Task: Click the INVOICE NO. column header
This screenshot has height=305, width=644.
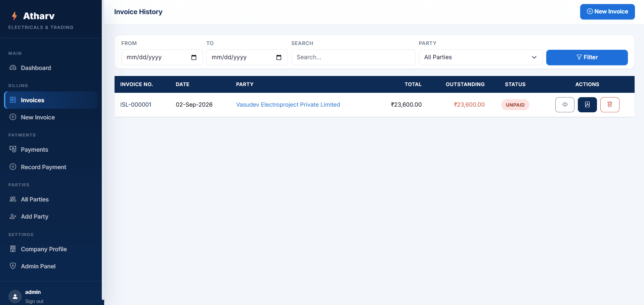Action: [x=136, y=84]
